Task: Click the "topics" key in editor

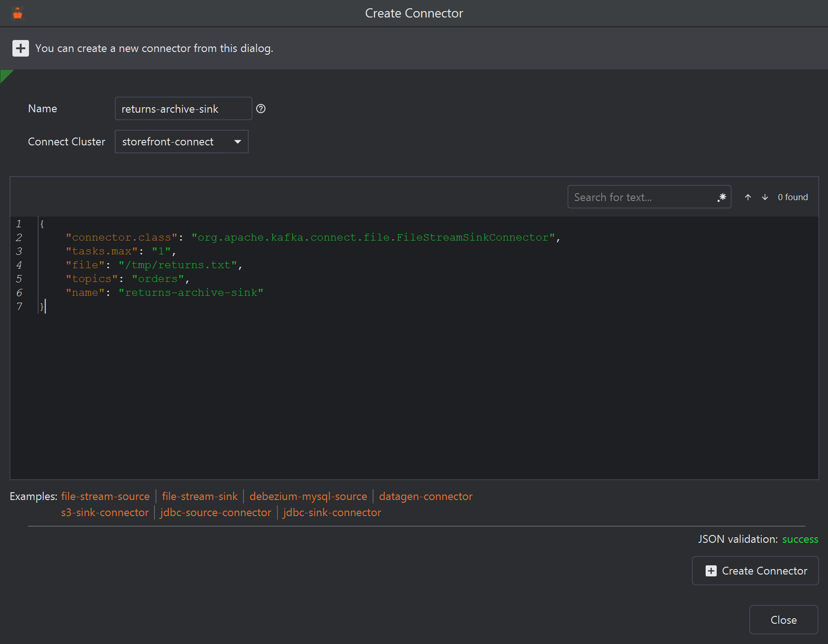Action: 92,279
